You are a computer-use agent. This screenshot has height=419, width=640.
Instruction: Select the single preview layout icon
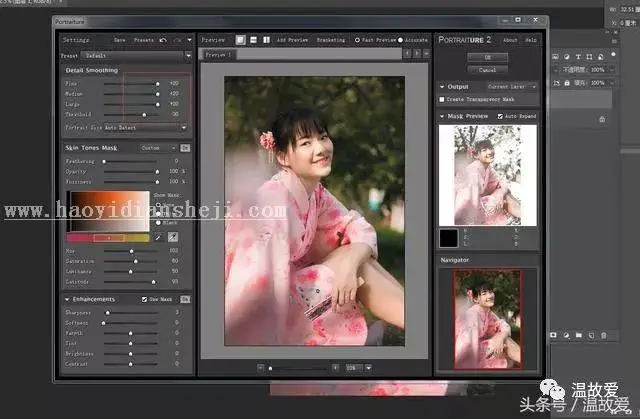[x=240, y=40]
